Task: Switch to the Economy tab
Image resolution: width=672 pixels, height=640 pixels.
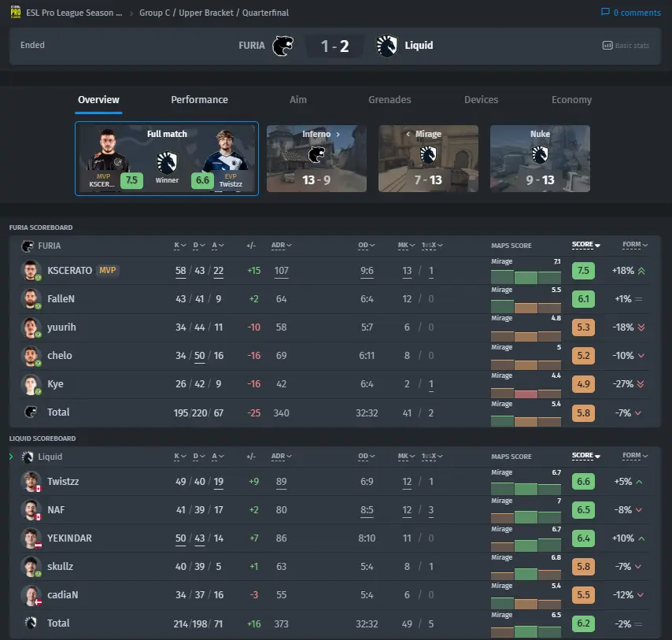Action: (x=572, y=100)
